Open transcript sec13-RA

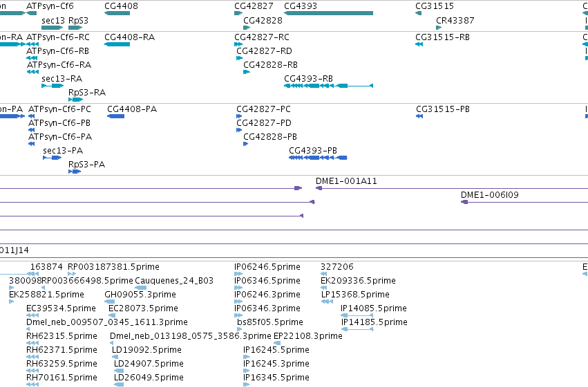pyautogui.click(x=62, y=79)
